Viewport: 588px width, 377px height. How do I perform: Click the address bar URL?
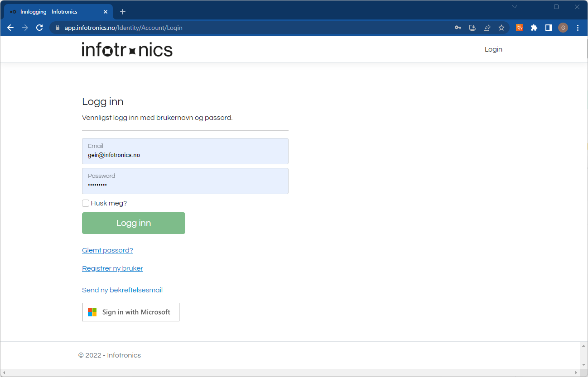pyautogui.click(x=124, y=28)
